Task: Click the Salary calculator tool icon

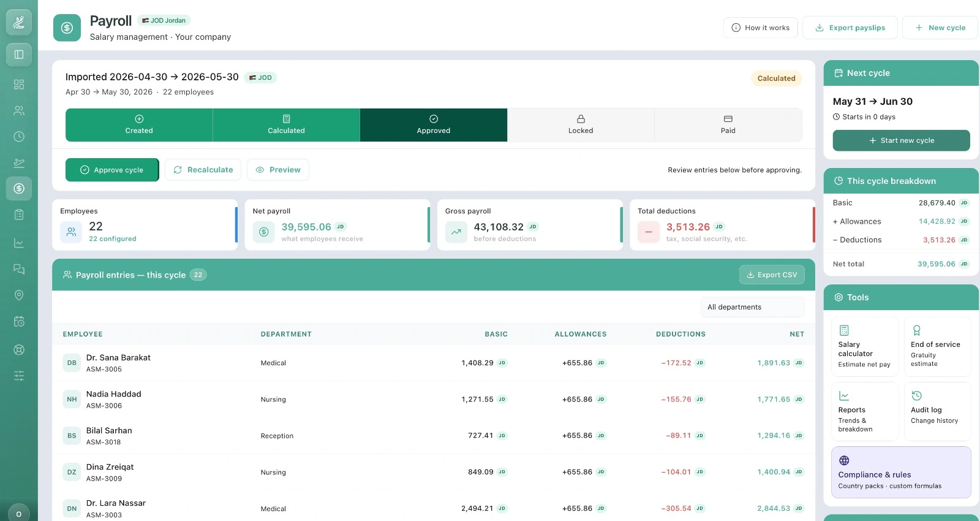Action: 844,330
